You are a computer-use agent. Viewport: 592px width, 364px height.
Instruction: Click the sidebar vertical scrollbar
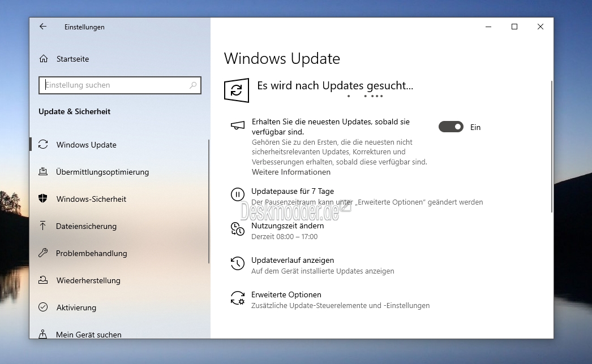point(209,201)
